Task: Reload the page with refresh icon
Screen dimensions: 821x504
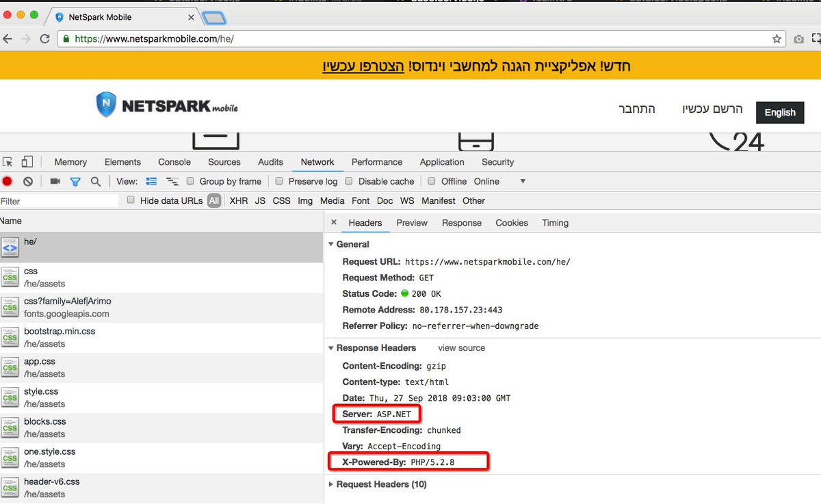Action: coord(45,39)
